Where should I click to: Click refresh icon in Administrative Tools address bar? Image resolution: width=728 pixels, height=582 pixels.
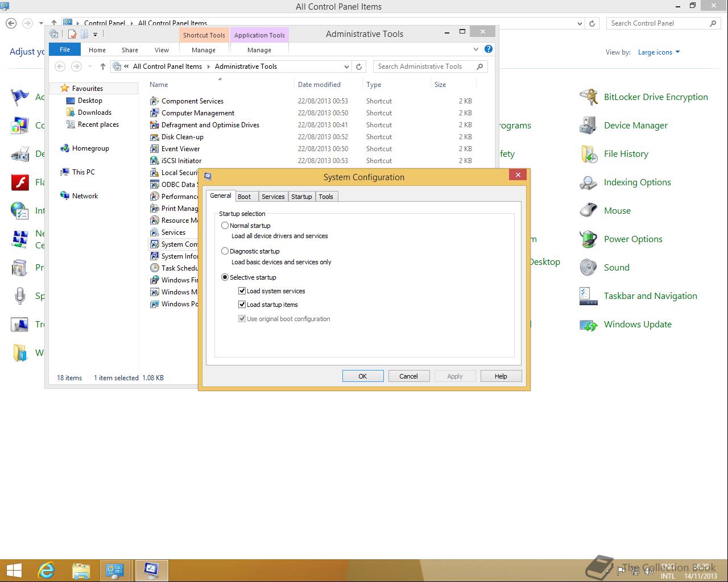pyautogui.click(x=359, y=66)
